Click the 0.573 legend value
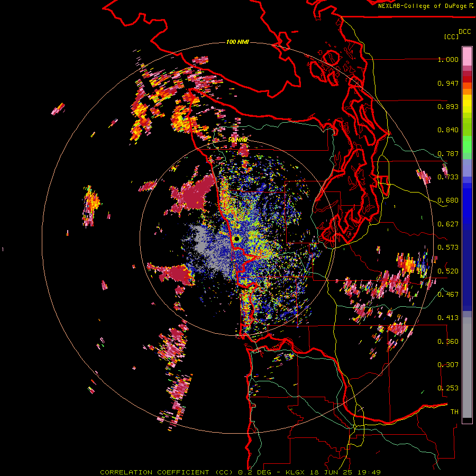Image resolution: width=476 pixels, height=476 pixels. point(448,248)
